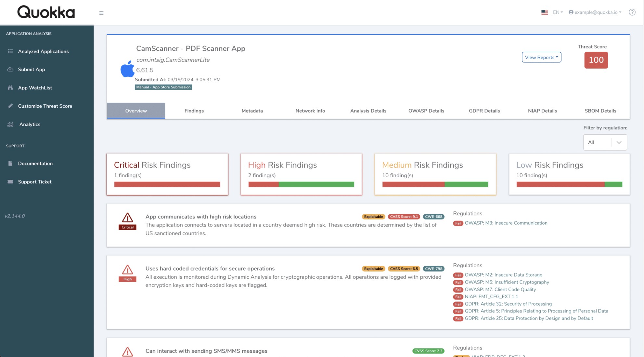
Task: Select the Critical Risk Findings card
Action: pyautogui.click(x=167, y=174)
